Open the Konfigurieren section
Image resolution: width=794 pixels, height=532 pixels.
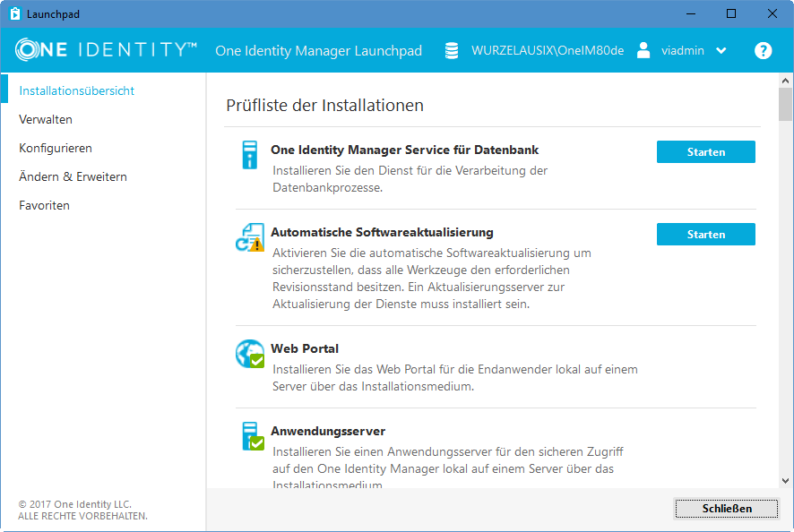56,149
